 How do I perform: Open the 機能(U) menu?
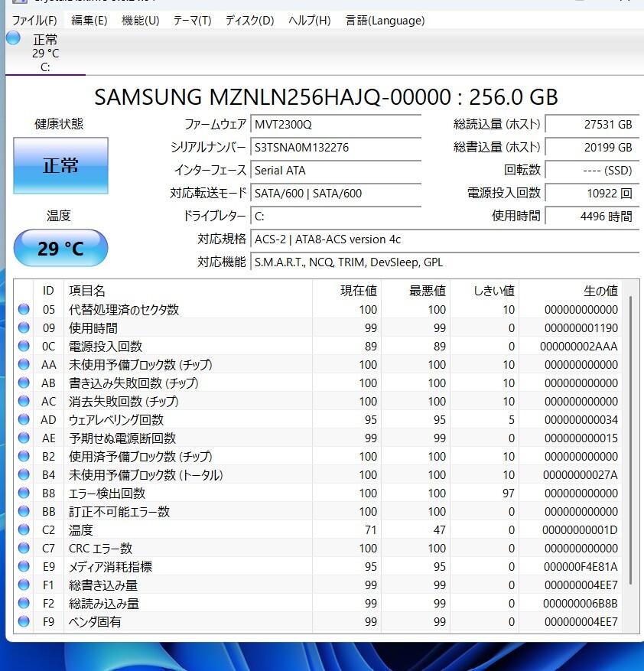(x=141, y=21)
